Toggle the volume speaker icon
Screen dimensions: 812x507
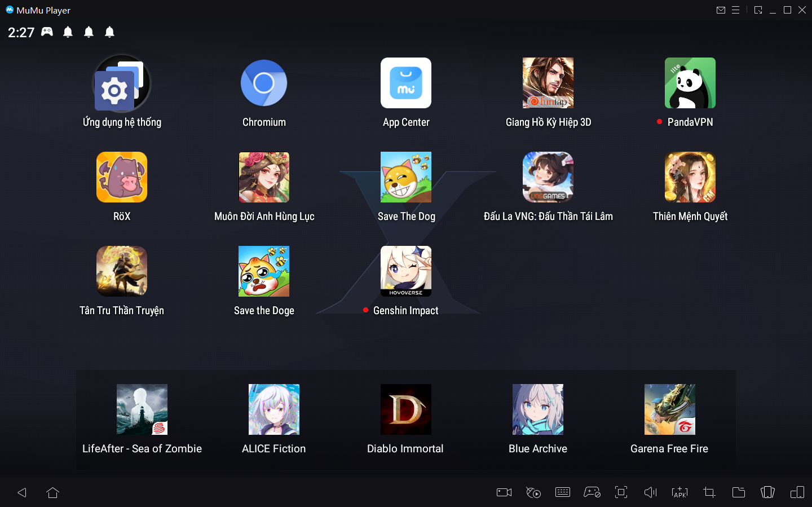click(x=650, y=492)
